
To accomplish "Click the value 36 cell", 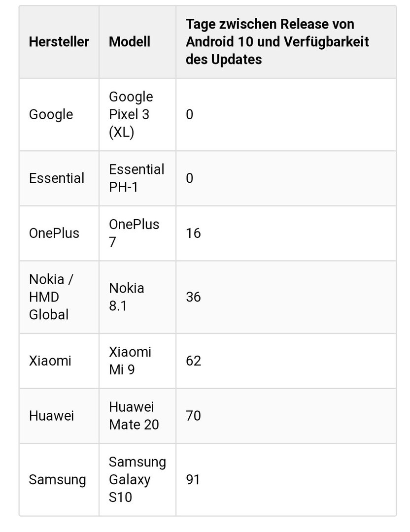I will [286, 297].
